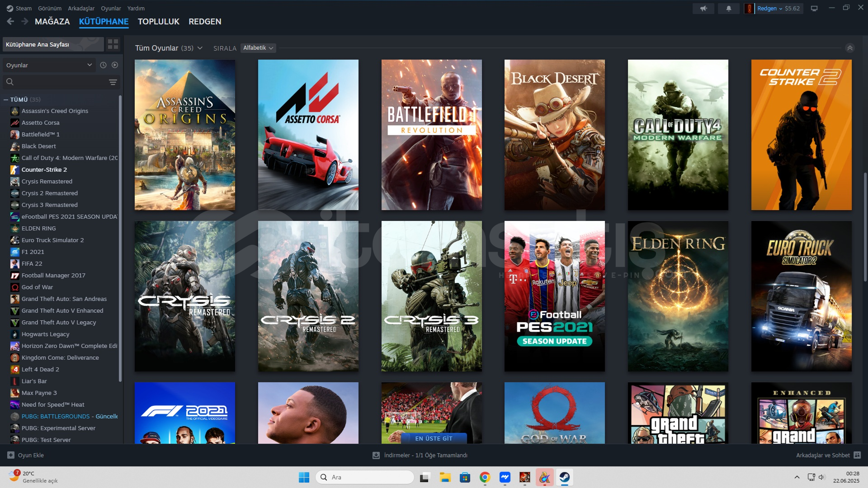Go to the KÜTÜPHANE tab
This screenshot has height=488, width=868.
point(104,21)
